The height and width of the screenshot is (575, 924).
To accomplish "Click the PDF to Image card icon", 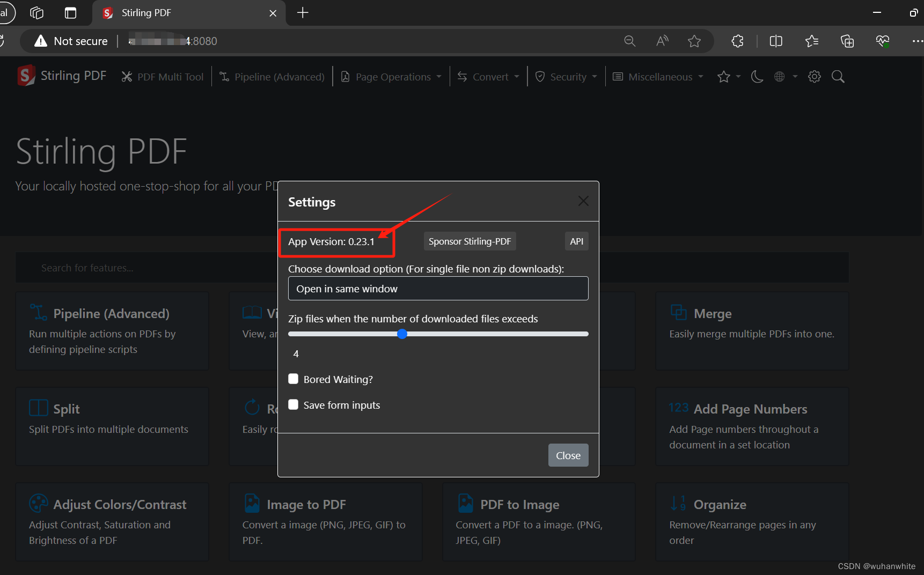I will click(465, 503).
